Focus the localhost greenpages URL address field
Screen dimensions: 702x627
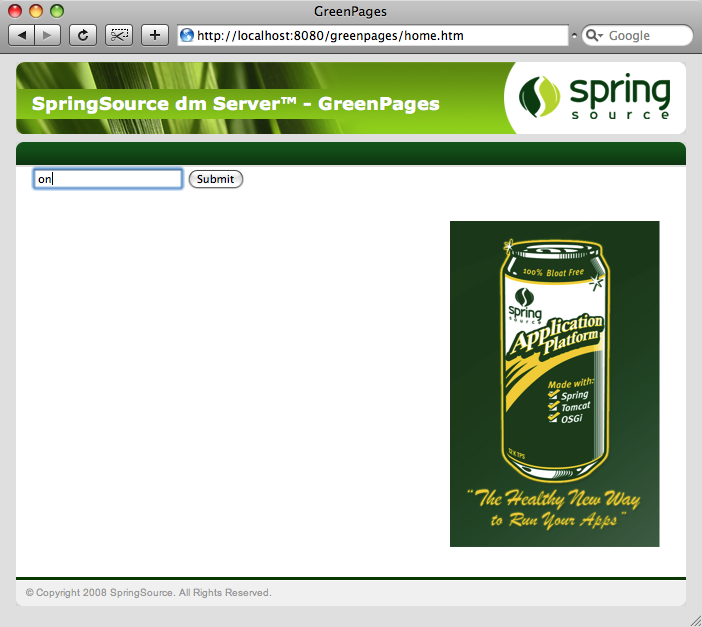pyautogui.click(x=373, y=35)
